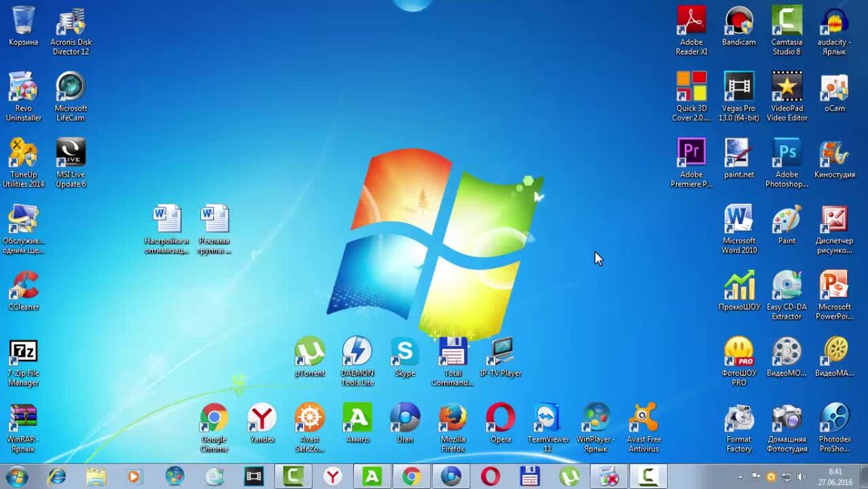Select the Google Chrome desktop shortcut
The height and width of the screenshot is (489, 868).
tap(215, 418)
